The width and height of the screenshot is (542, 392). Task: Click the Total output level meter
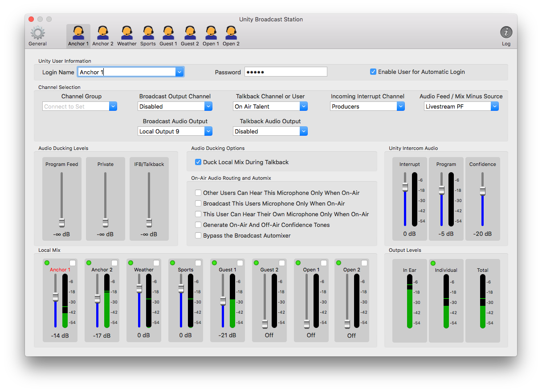(x=483, y=301)
